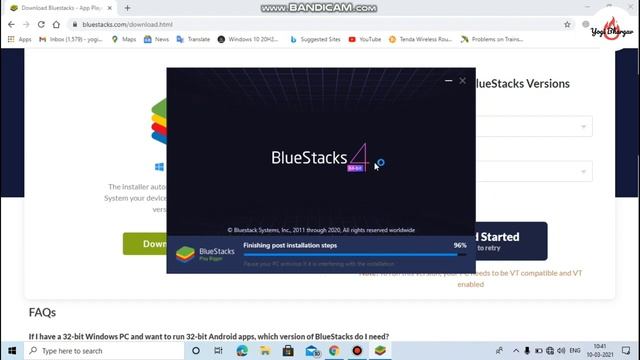Click the battery tray icon
The height and width of the screenshot is (360, 640).
tap(538, 351)
